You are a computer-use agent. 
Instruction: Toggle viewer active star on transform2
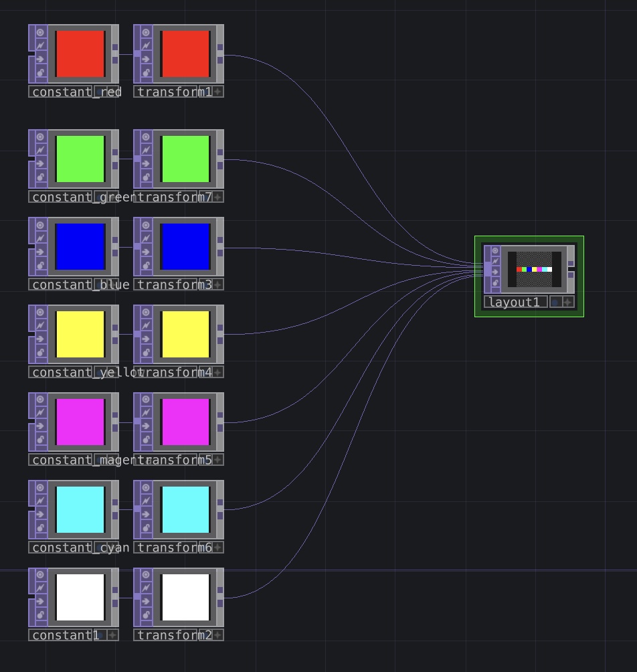pyautogui.click(x=217, y=635)
